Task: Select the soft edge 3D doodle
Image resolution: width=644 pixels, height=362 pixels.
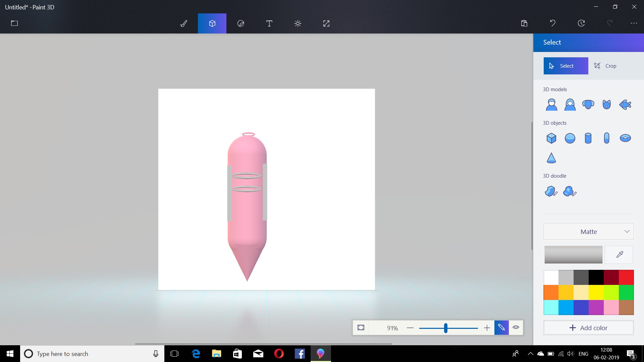Action: [x=569, y=191]
